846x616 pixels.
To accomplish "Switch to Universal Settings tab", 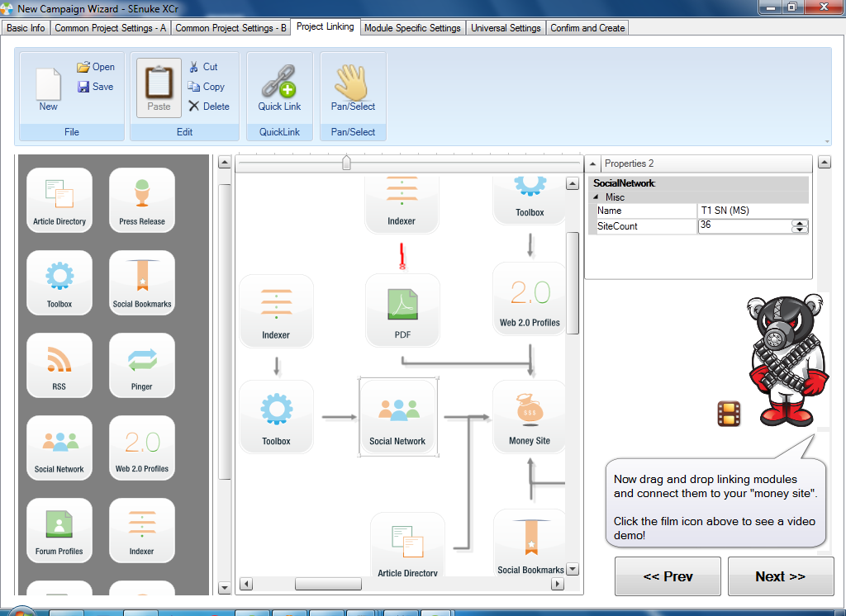I will pyautogui.click(x=506, y=28).
